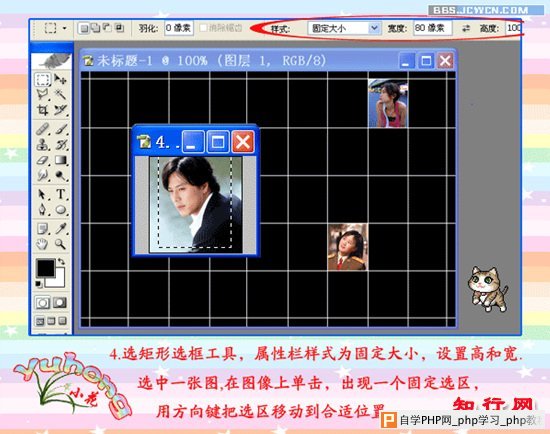Screen dimensions: 550x434
Task: Select the Magic Wand tool
Action: [60, 94]
